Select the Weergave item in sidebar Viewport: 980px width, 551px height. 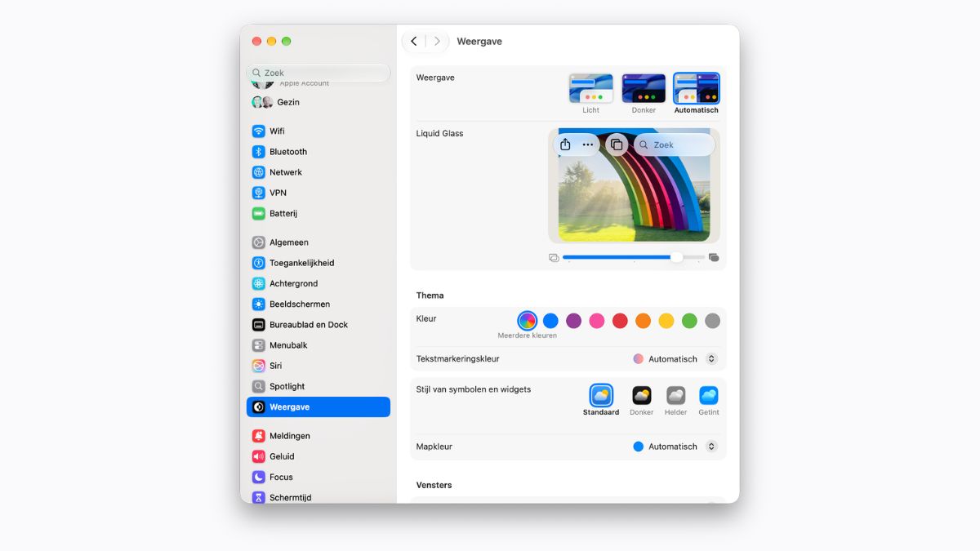click(318, 407)
